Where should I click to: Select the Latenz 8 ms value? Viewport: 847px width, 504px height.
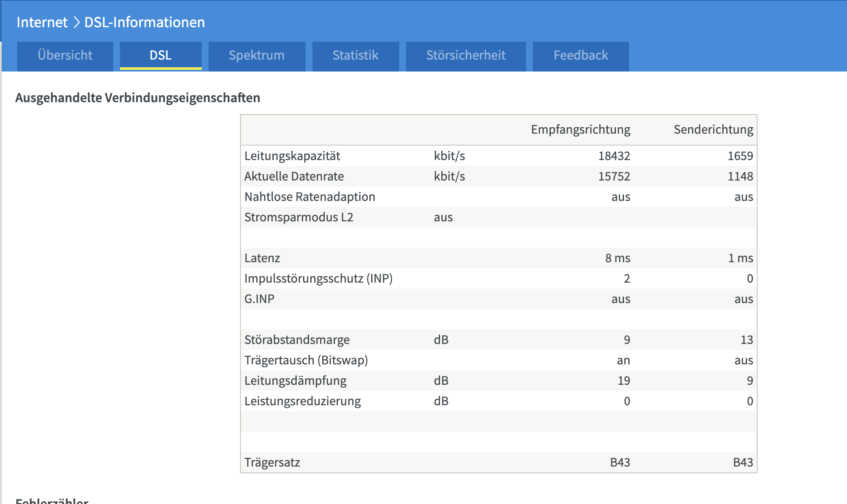pyautogui.click(x=618, y=258)
